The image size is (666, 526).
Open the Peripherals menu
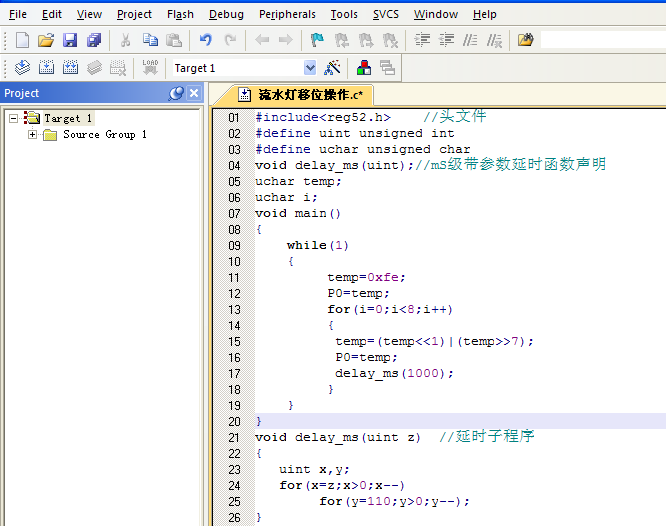pyautogui.click(x=287, y=14)
